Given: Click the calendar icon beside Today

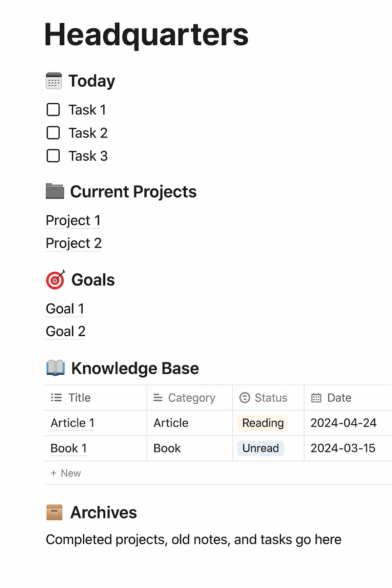Looking at the screenshot, I should [x=54, y=81].
